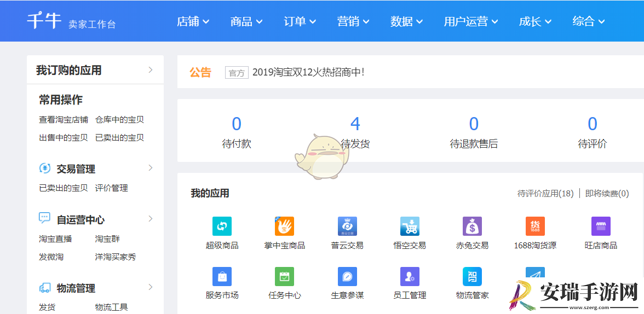Open the 1688淘货源 orange icon
Image resolution: width=644 pixels, height=314 pixels.
tap(535, 226)
